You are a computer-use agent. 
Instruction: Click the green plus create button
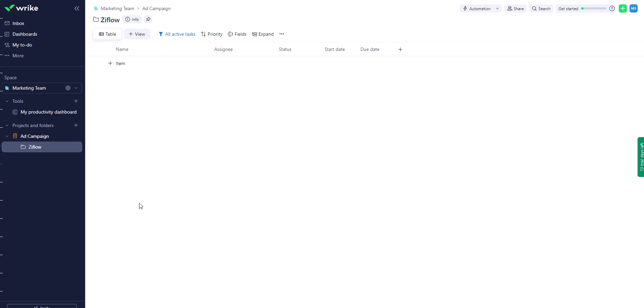622,8
